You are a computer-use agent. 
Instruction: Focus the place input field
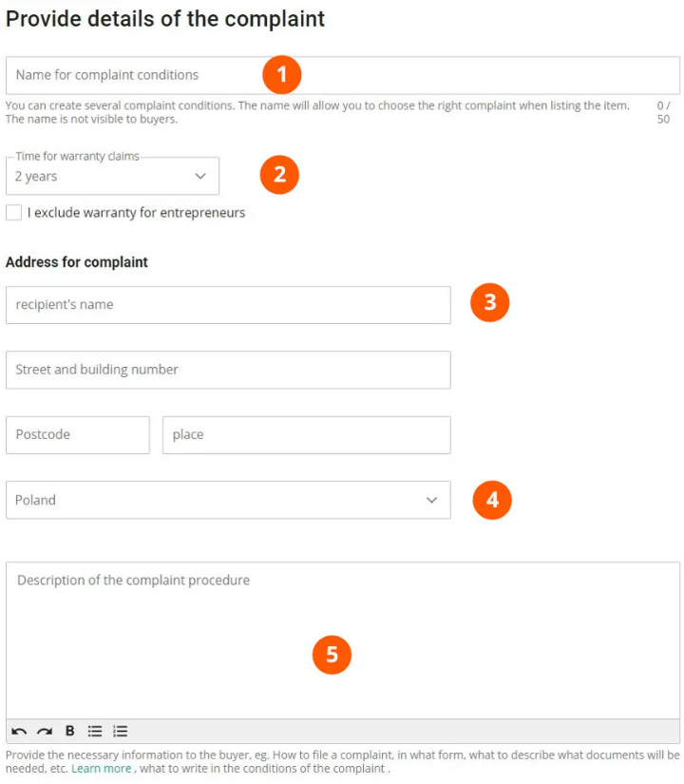click(x=306, y=434)
